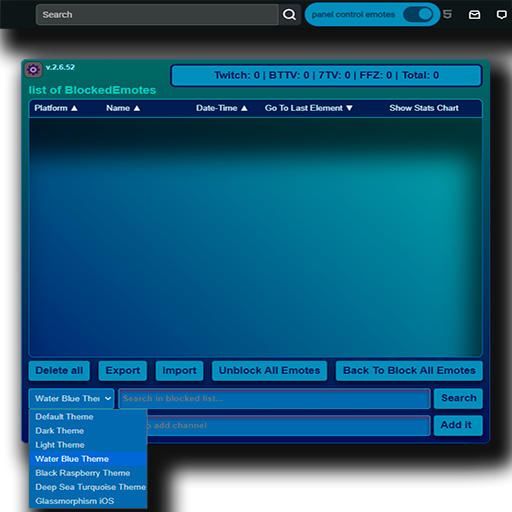
Task: Collapse the Water Blue Theme dropdown
Action: click(x=71, y=398)
